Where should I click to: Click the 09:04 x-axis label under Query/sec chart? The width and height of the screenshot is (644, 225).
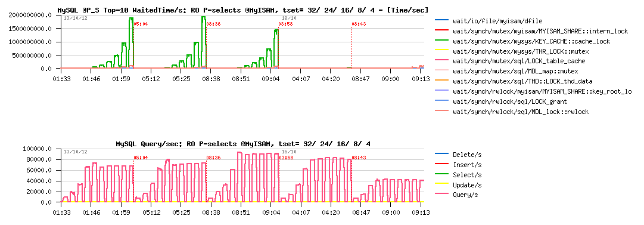272,213
